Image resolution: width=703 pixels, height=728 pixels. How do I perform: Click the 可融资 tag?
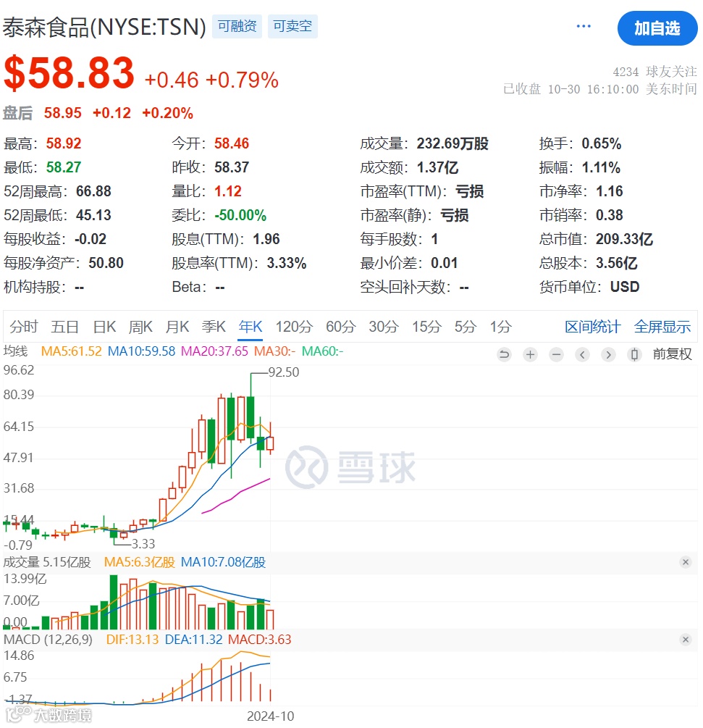pyautogui.click(x=237, y=26)
